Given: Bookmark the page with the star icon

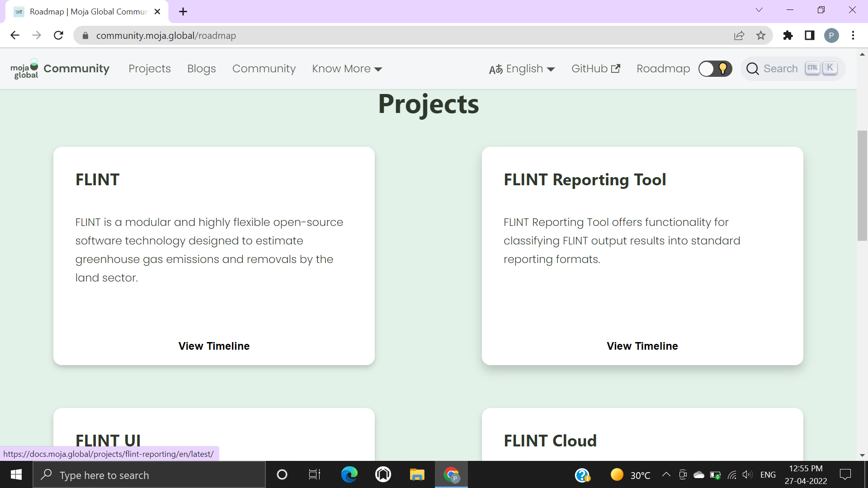Looking at the screenshot, I should pyautogui.click(x=761, y=35).
